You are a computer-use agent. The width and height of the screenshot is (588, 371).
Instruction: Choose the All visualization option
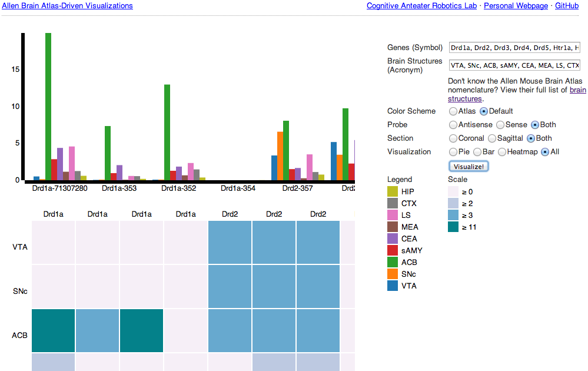[x=545, y=152]
